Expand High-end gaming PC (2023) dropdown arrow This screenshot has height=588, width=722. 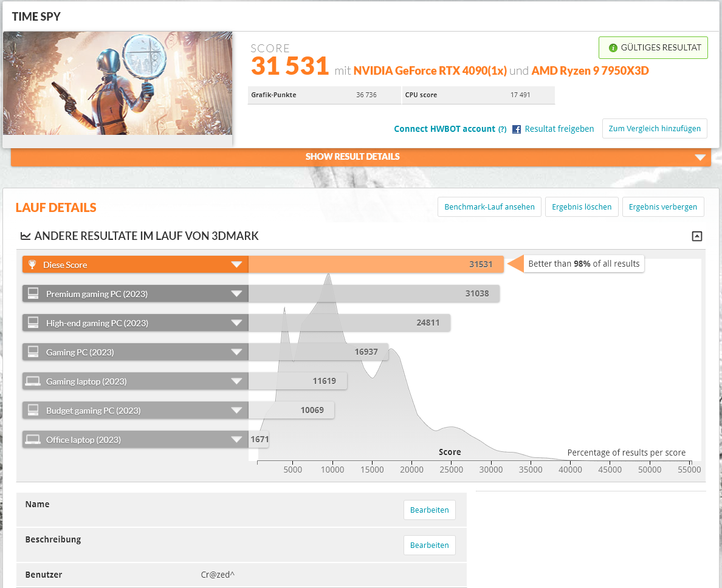tap(236, 323)
